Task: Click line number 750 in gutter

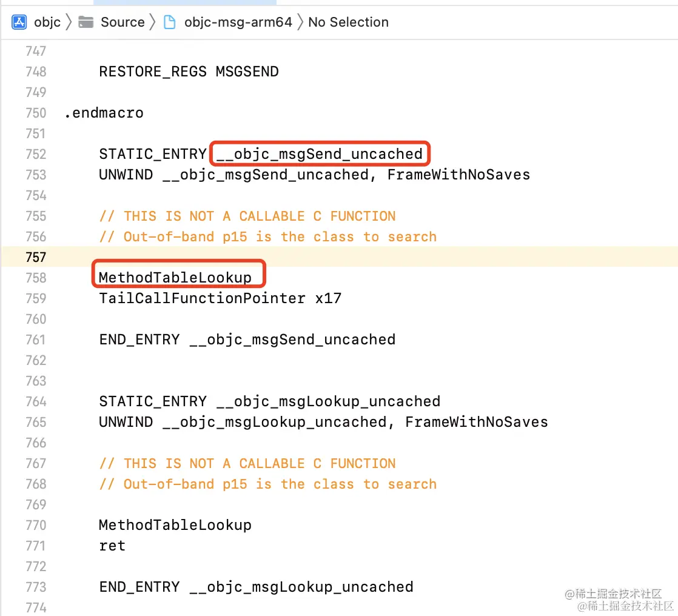Action: 36,113
